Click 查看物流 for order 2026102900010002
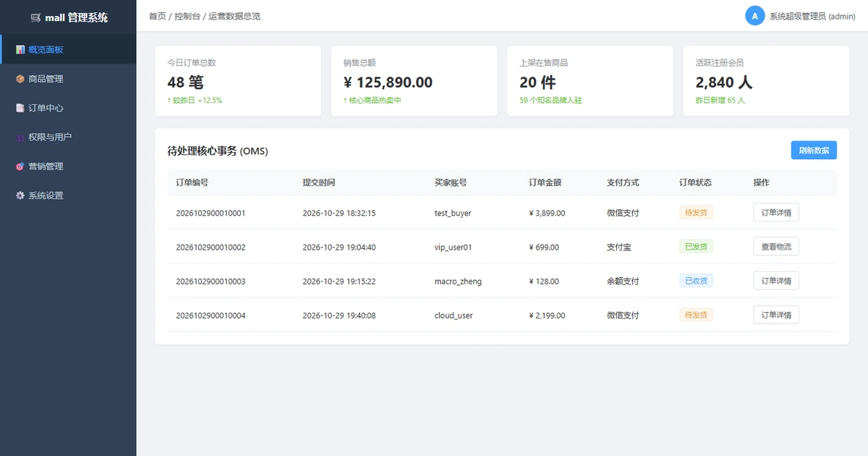The height and width of the screenshot is (456, 868). click(776, 247)
